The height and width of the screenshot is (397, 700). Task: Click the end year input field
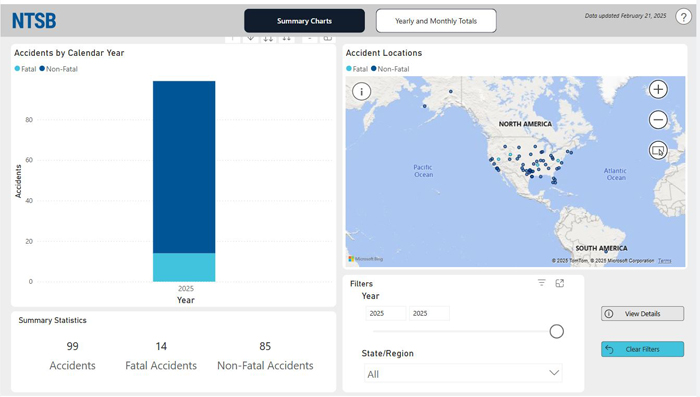click(429, 313)
